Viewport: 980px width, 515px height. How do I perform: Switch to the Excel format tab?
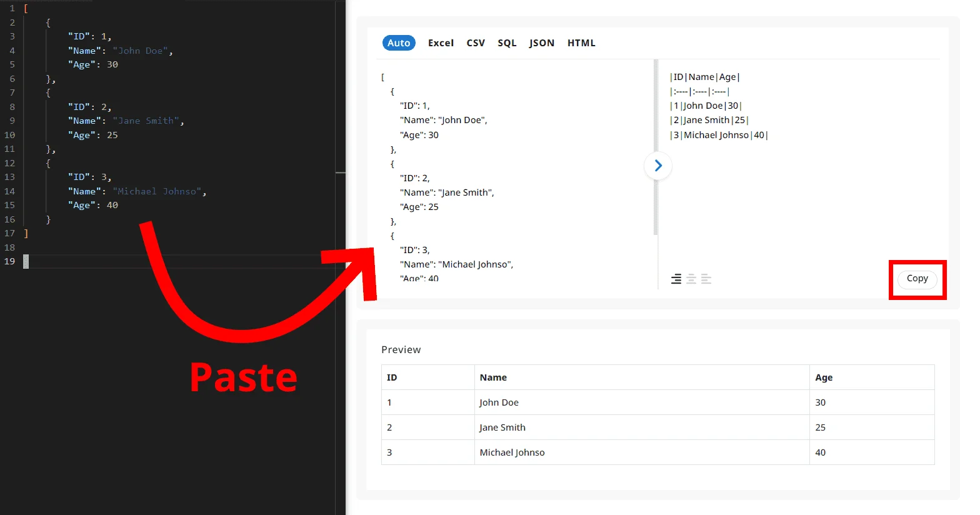click(x=441, y=43)
